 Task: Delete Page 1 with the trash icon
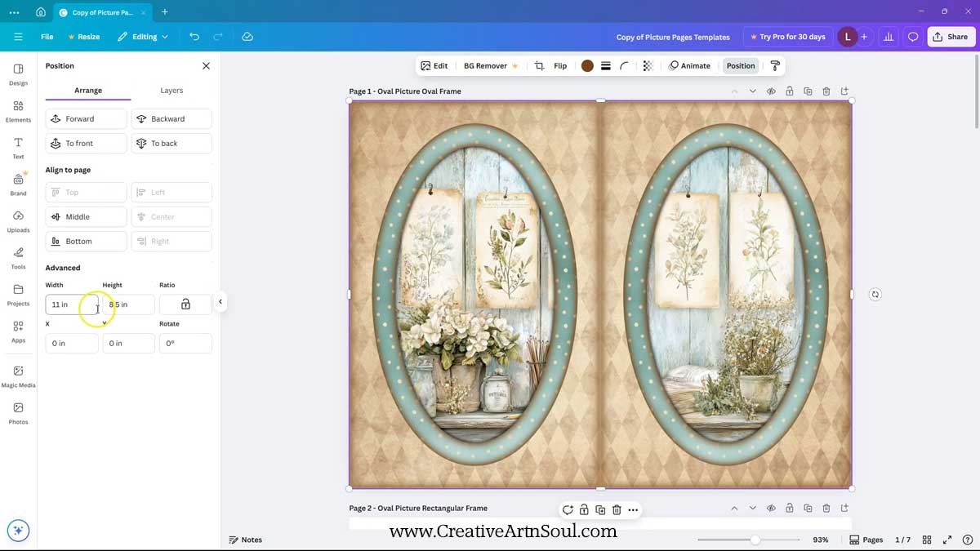[x=826, y=91]
